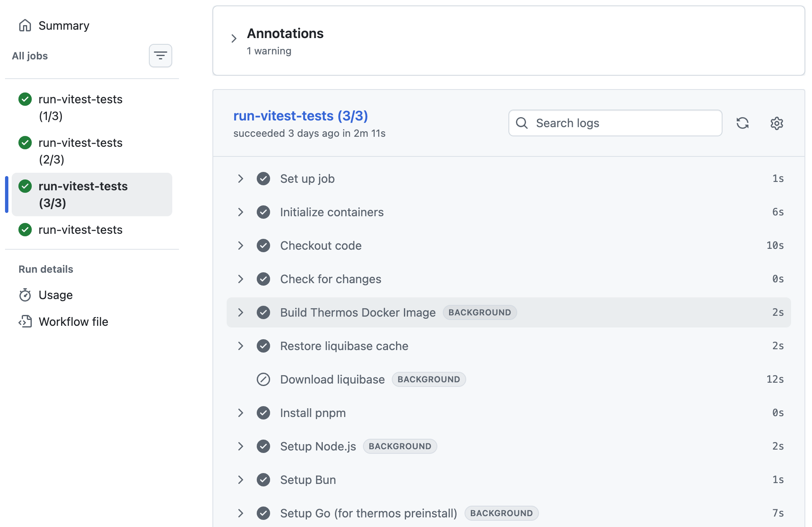Click the green status icon of run-vitest-tests (2/3)
This screenshot has width=812, height=527.
[25, 143]
